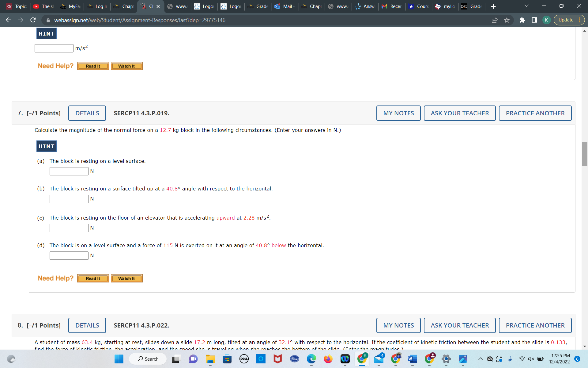Click ASK YOUR TEACHER for question 8
Viewport: 588px width, 368px height.
[459, 325]
